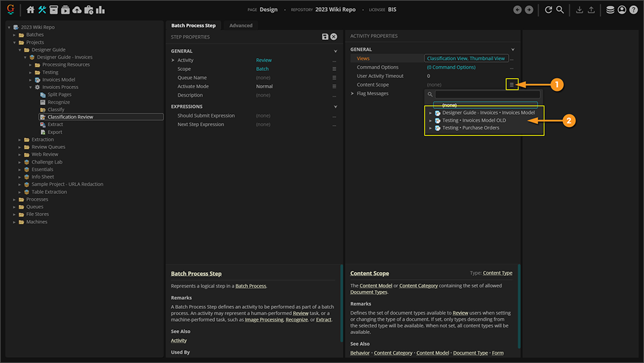Image resolution: width=644 pixels, height=363 pixels.
Task: Click the search magnifier in top bar
Action: click(x=560, y=10)
